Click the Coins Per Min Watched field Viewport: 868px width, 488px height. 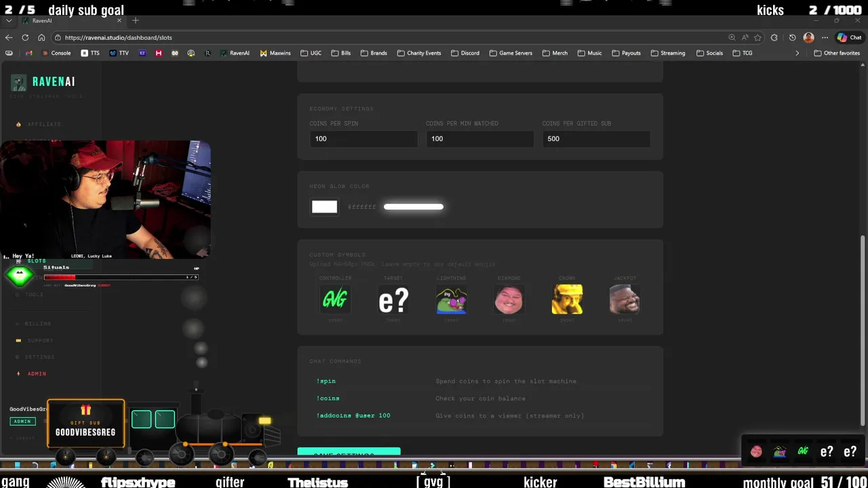(x=479, y=138)
